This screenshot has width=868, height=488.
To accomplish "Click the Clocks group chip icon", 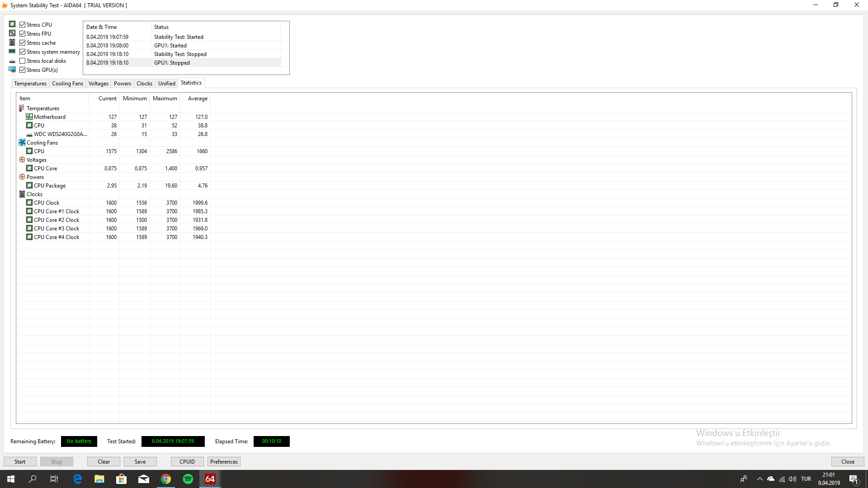I will pos(22,194).
